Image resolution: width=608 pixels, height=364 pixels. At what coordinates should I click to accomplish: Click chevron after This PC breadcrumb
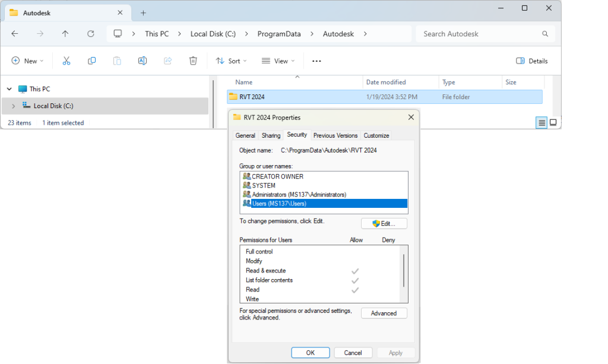tap(179, 34)
